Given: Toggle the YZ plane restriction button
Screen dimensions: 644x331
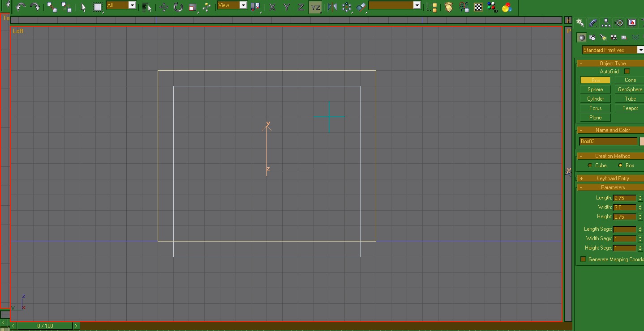Looking at the screenshot, I should 315,7.
